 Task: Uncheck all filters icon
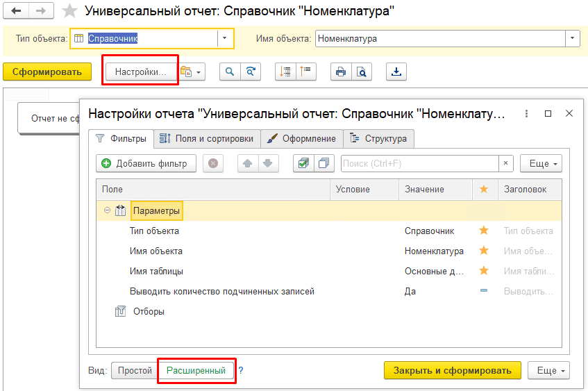tap(324, 163)
